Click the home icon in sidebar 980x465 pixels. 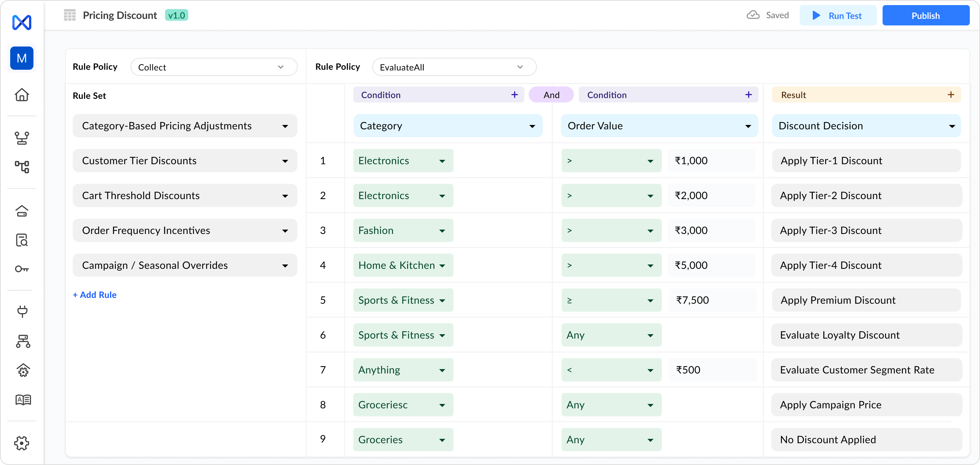click(22, 95)
